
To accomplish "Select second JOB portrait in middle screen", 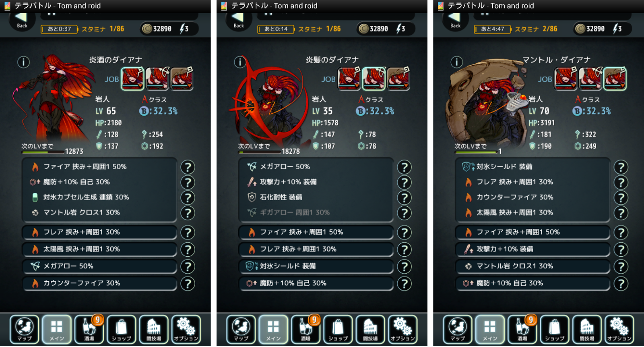I will 374,79.
